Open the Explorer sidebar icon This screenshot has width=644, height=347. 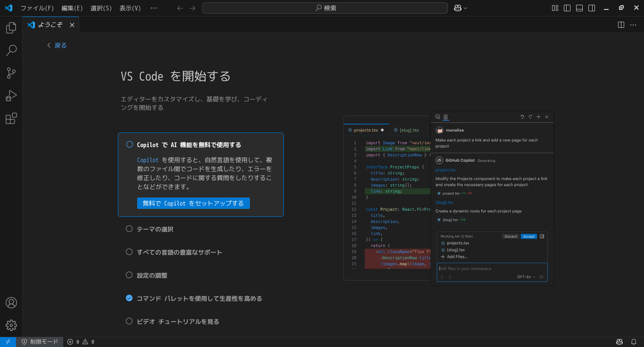[11, 28]
